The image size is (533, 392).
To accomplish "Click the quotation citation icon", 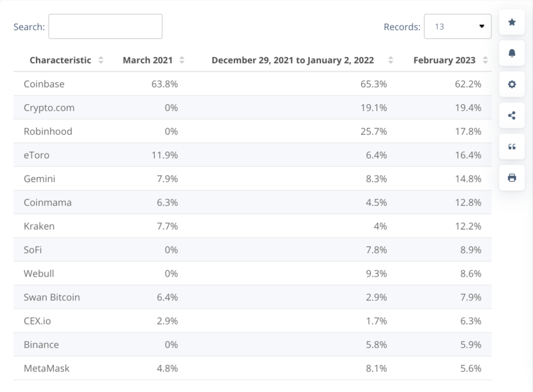I will pos(512,147).
